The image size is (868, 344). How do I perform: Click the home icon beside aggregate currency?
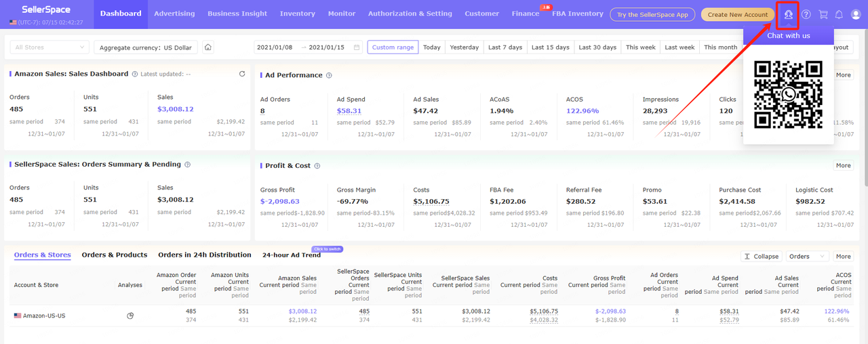208,47
